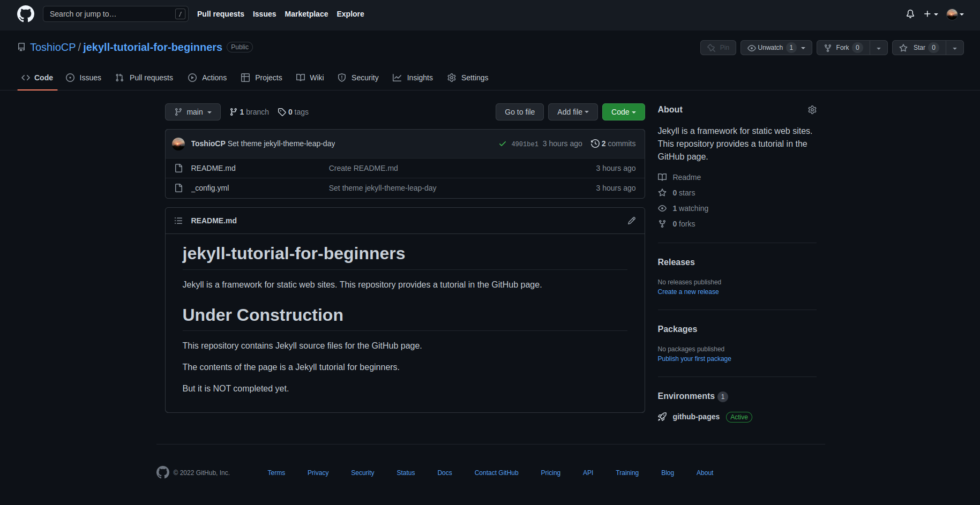Open the repository Settings tab

468,78
